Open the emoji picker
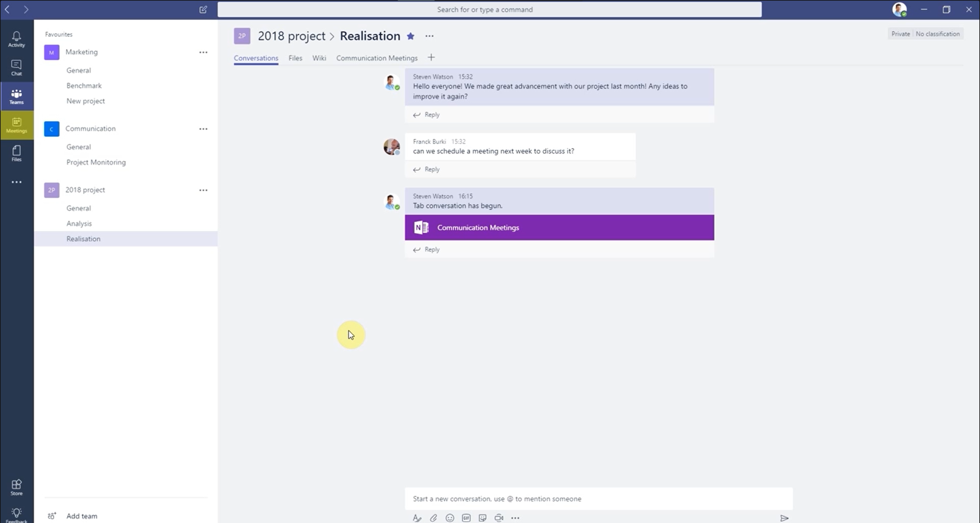The height and width of the screenshot is (523, 980). (x=450, y=518)
